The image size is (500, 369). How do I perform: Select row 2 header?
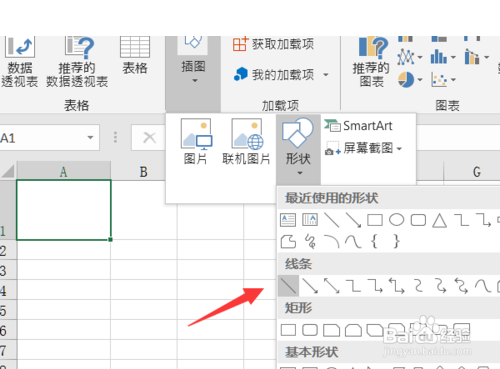click(x=7, y=251)
